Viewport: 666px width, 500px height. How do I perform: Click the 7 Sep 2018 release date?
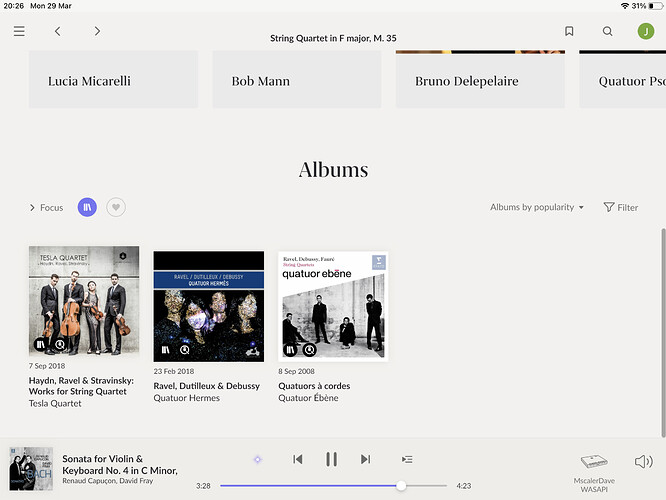pos(47,366)
